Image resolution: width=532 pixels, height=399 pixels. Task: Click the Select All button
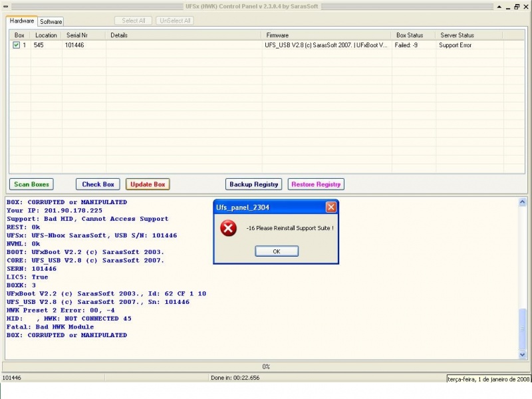134,21
